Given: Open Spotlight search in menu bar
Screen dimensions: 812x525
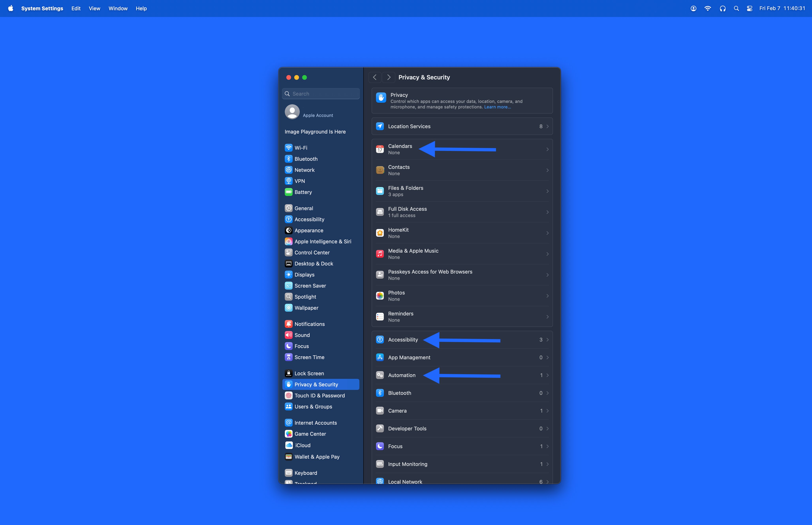Looking at the screenshot, I should click(x=736, y=8).
